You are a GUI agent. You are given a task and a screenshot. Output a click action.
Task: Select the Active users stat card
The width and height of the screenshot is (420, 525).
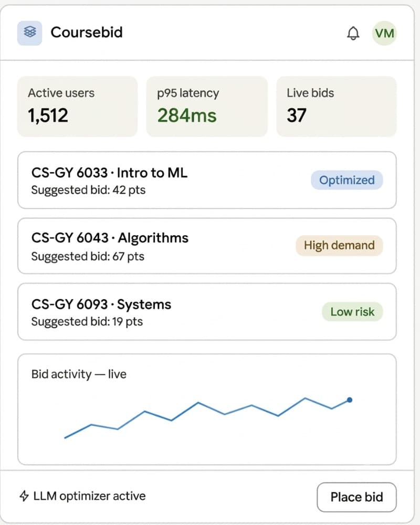(x=77, y=107)
